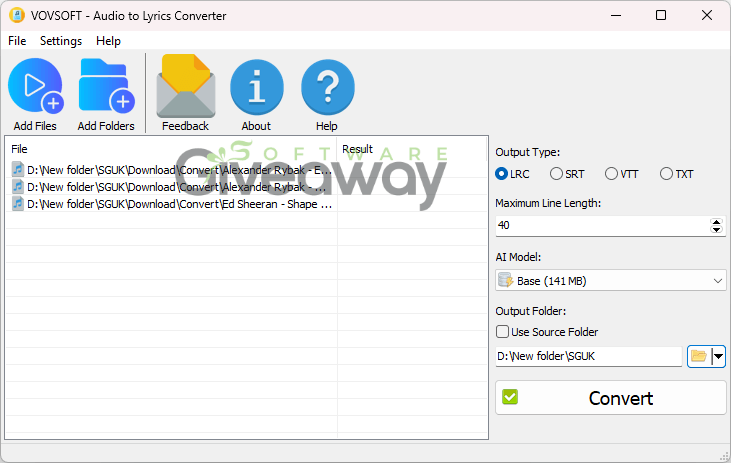Click the music note icon of Ed Sheeran file
Viewport: 731px width, 463px height.
tap(18, 204)
